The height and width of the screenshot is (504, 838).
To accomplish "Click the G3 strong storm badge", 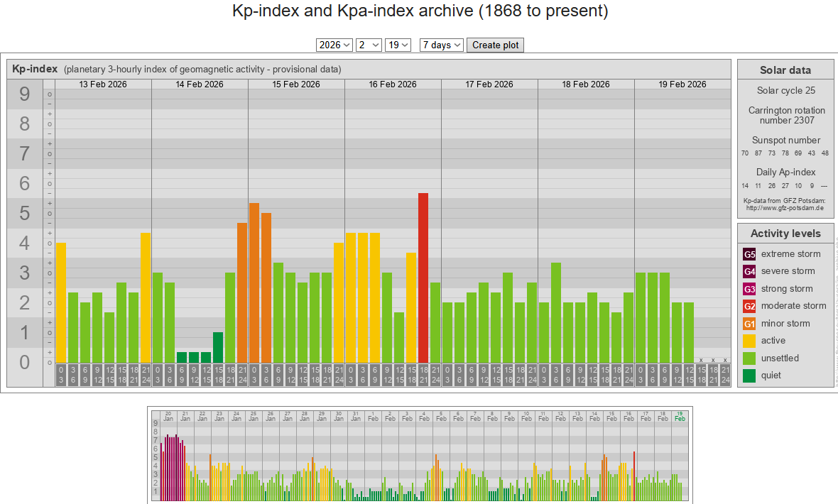I will [749, 289].
